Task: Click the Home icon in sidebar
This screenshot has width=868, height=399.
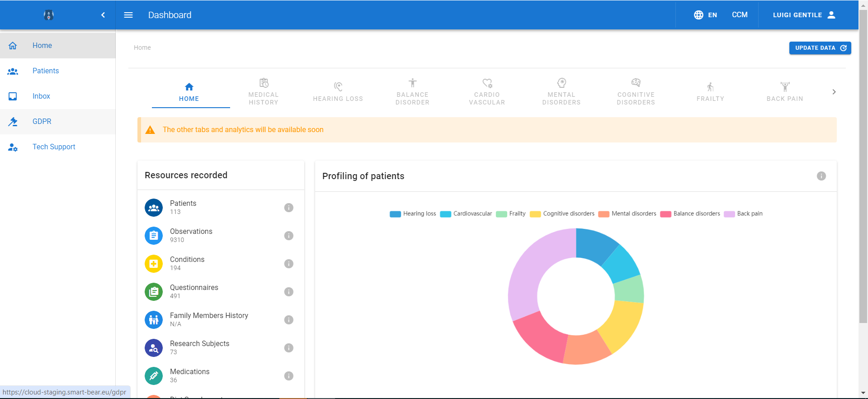Action: point(13,45)
